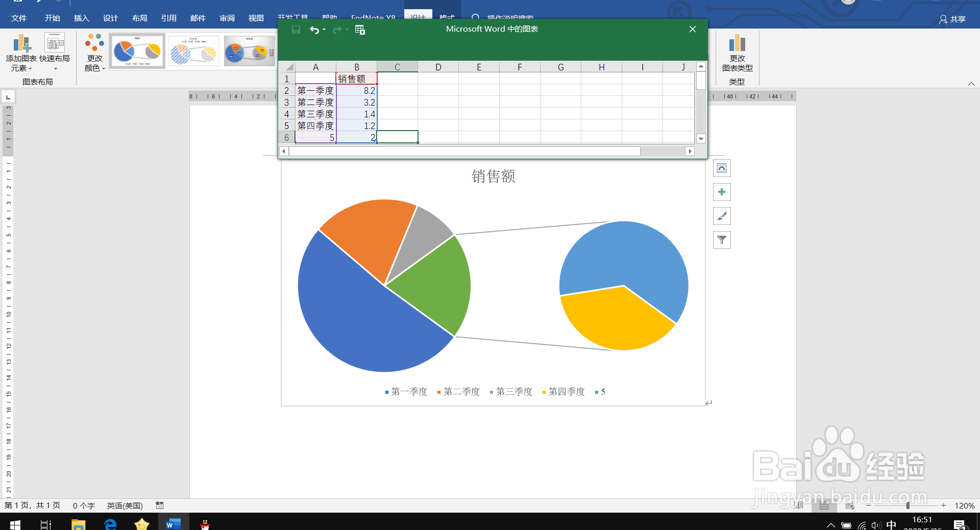
Task: Click zoom slider handle
Action: [x=908, y=506]
